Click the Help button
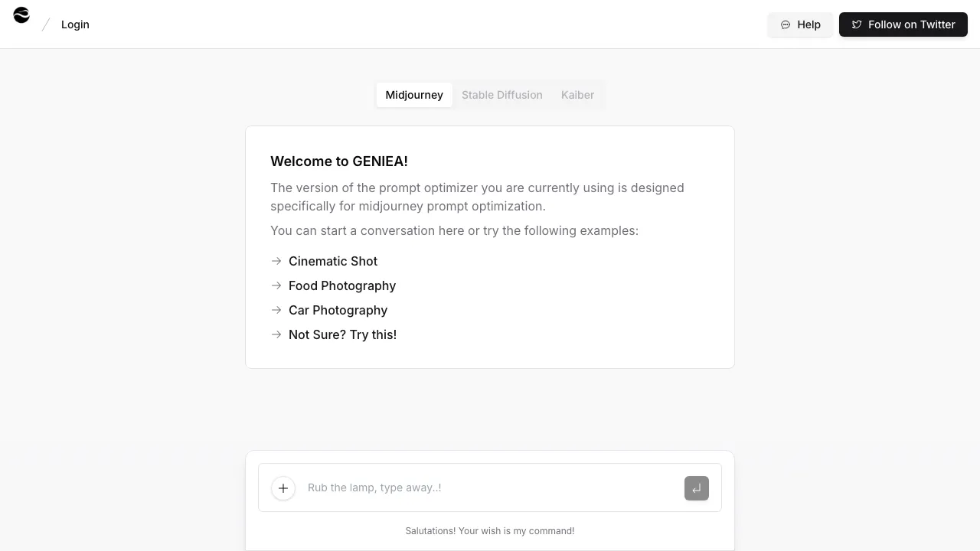This screenshot has height=551, width=980. pyautogui.click(x=800, y=24)
